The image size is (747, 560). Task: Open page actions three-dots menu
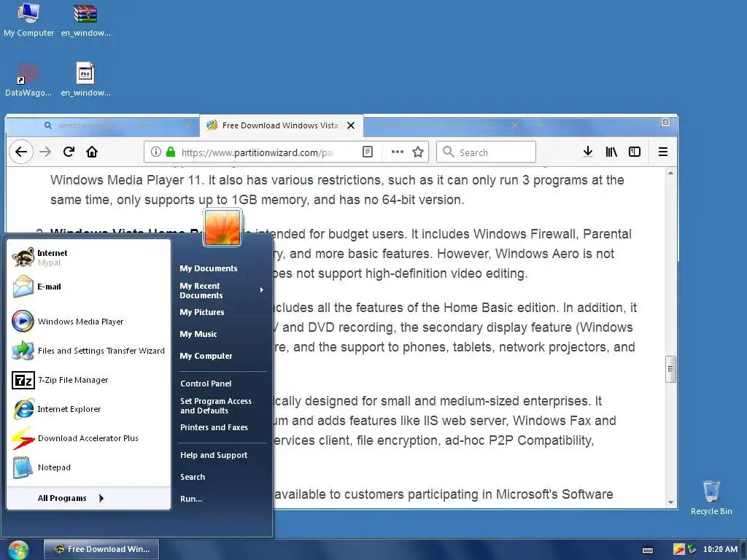pyautogui.click(x=398, y=152)
